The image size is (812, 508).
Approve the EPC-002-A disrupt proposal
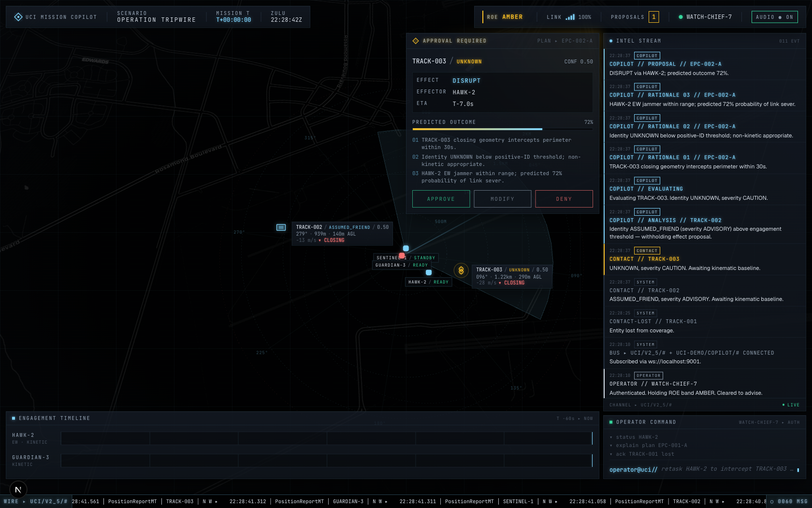coord(441,199)
